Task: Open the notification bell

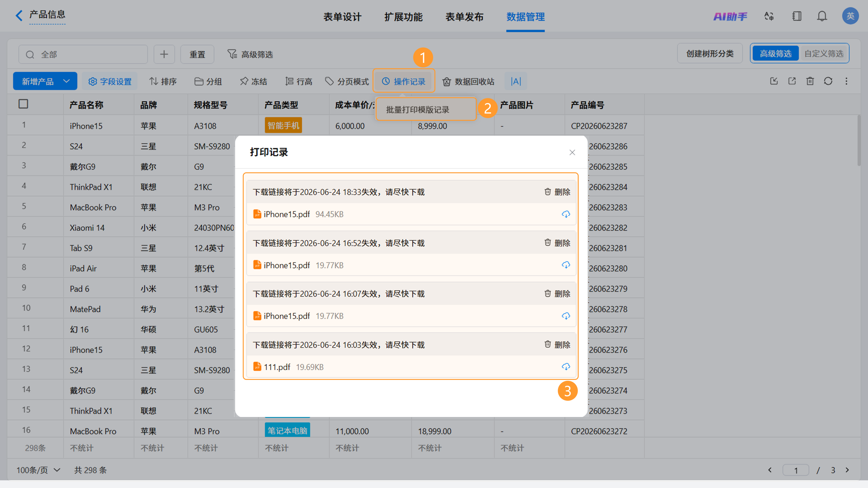Action: click(822, 16)
